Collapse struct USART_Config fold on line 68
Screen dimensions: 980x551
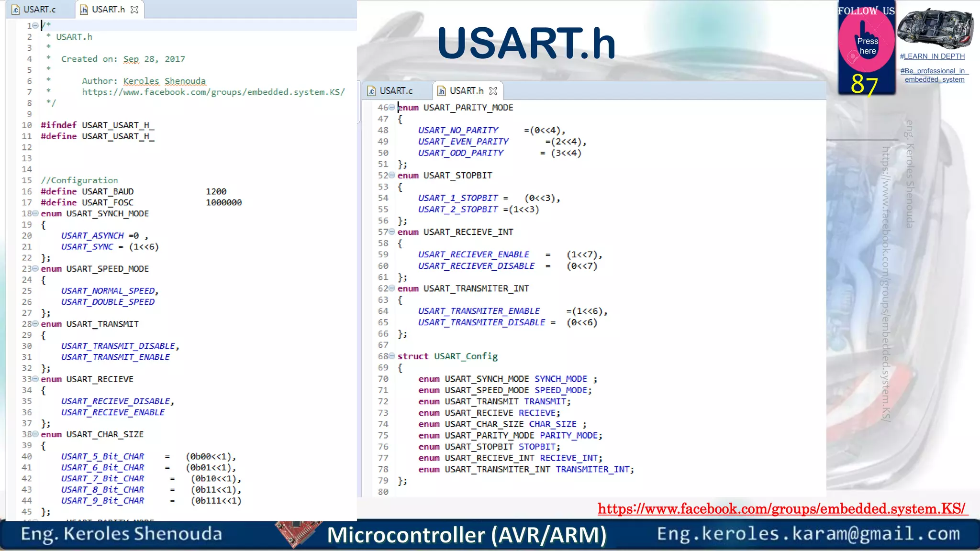coord(392,356)
